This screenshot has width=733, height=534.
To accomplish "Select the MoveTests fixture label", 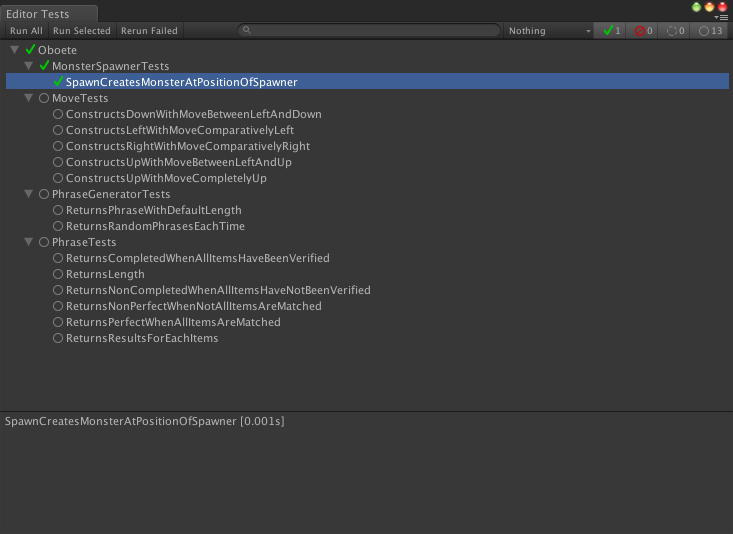I will click(x=80, y=98).
